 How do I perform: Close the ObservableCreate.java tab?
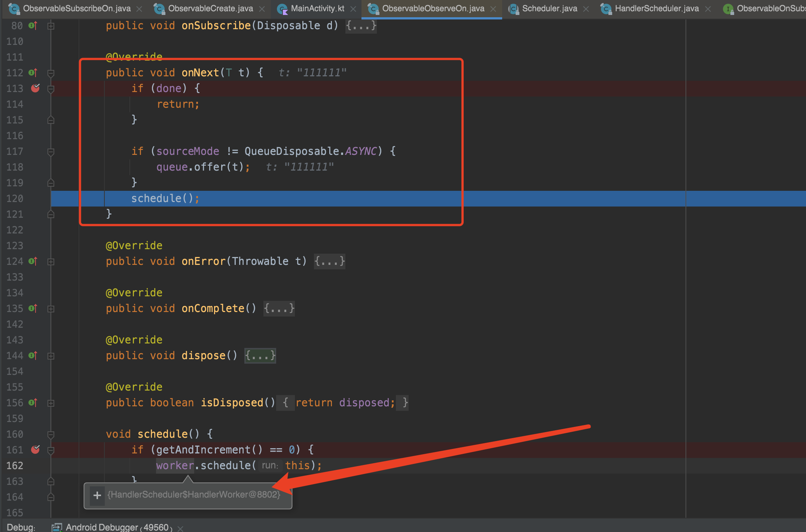(262, 8)
